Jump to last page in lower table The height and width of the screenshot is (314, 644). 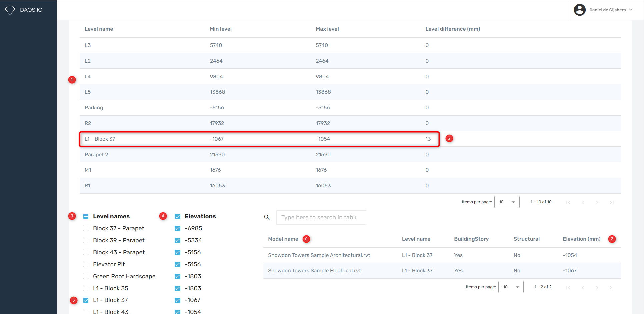pos(611,287)
